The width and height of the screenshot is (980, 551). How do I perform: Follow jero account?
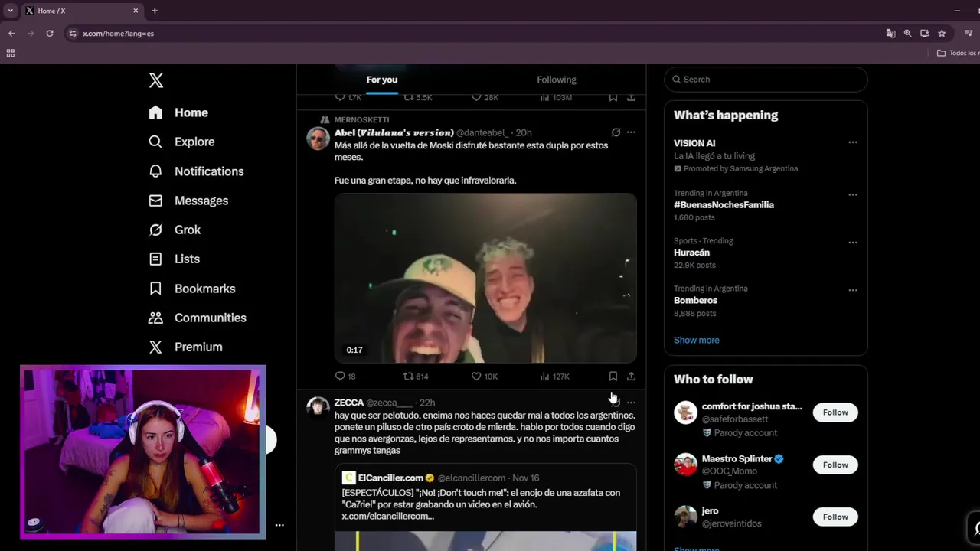point(835,517)
